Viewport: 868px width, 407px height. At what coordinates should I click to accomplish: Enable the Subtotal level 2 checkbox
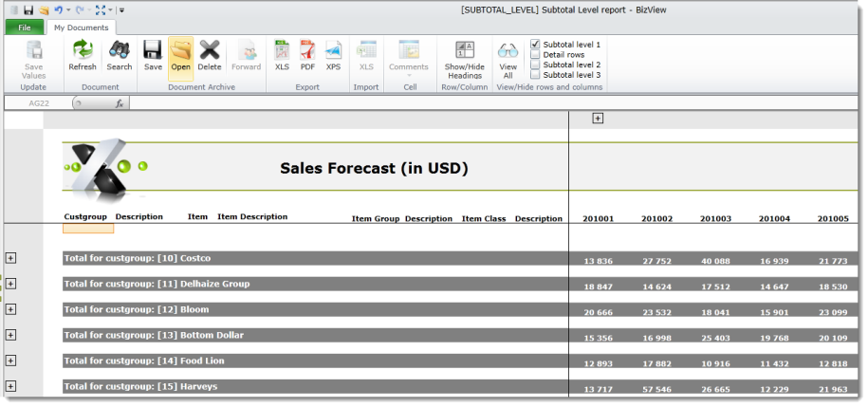[x=535, y=65]
